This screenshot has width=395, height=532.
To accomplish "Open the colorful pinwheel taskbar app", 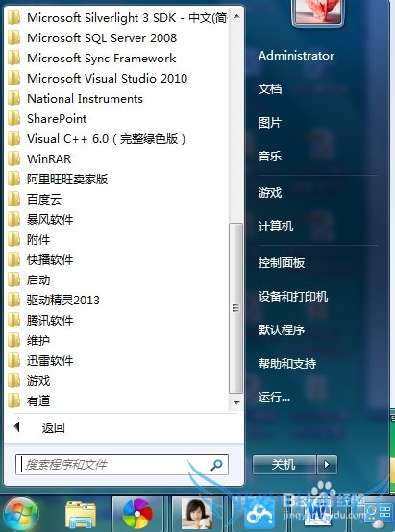I will pyautogui.click(x=137, y=515).
